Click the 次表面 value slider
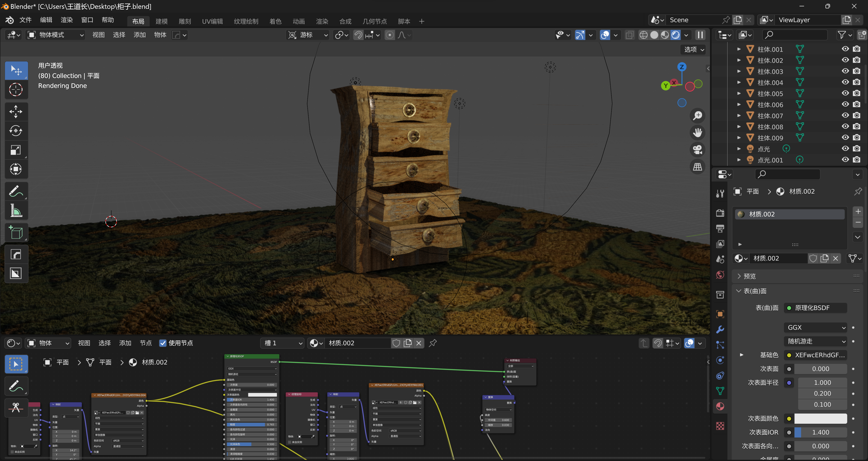This screenshot has height=461, width=868. (x=821, y=369)
